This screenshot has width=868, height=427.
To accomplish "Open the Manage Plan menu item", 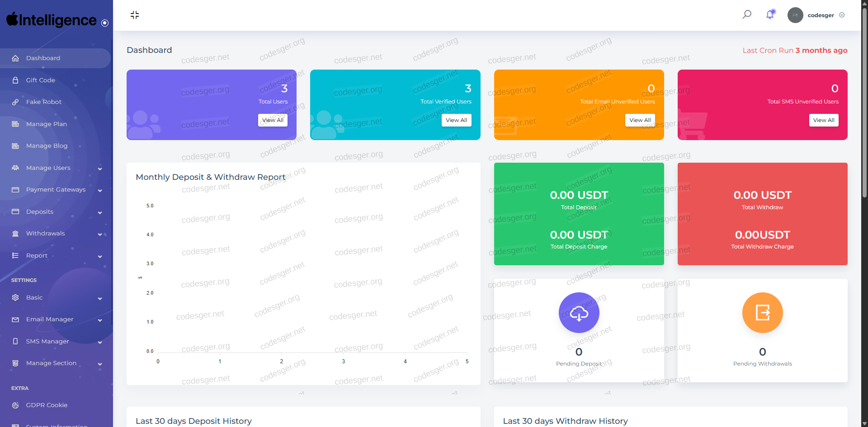I will click(x=47, y=124).
